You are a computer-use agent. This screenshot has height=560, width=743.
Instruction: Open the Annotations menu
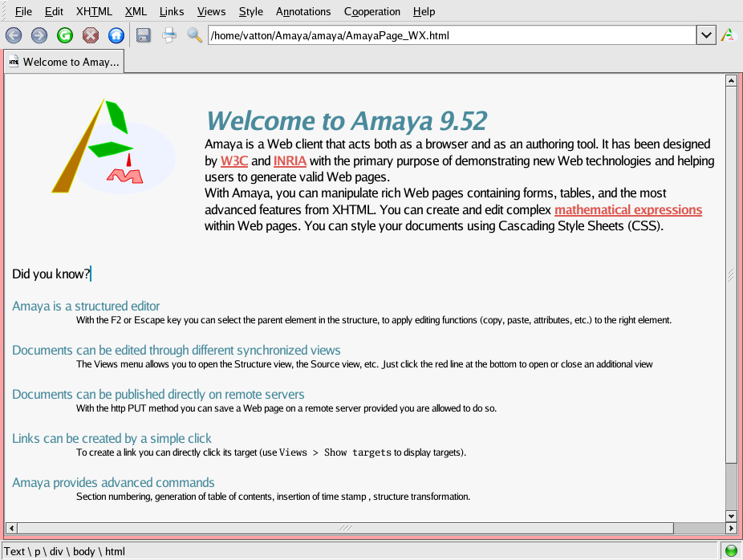tap(303, 11)
